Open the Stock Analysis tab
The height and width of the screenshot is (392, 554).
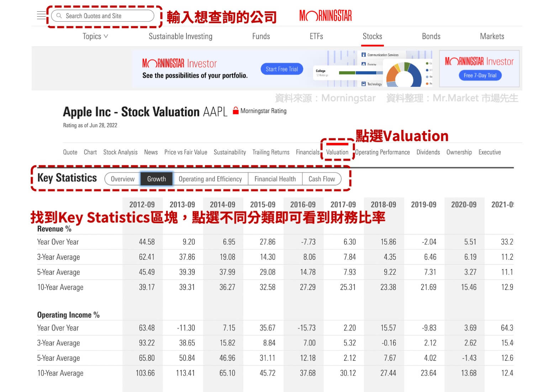coord(120,152)
